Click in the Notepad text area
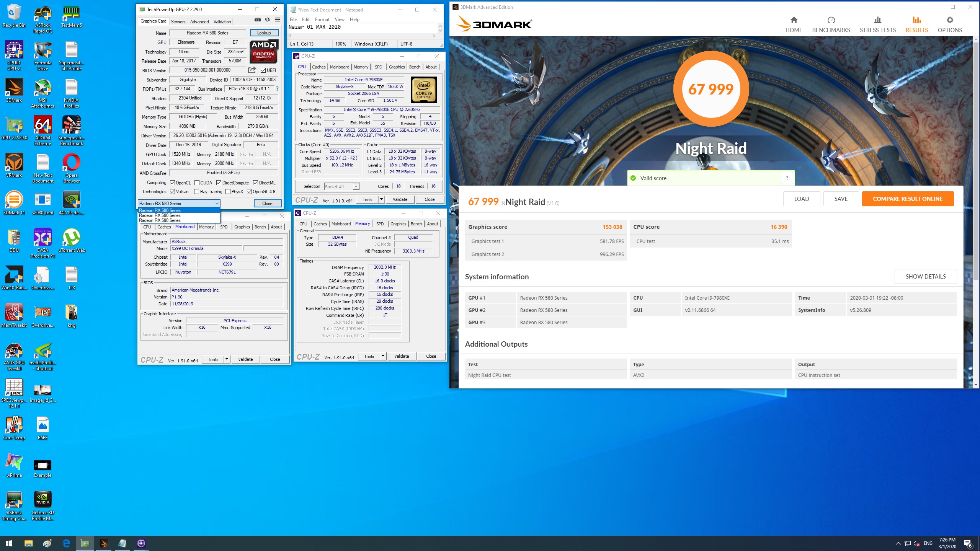This screenshot has height=551, width=980. click(x=363, y=28)
